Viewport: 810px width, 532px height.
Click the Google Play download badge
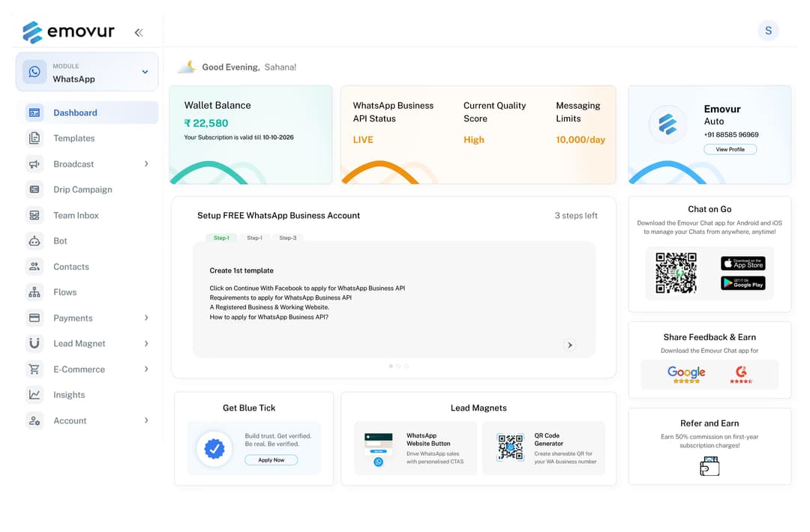point(742,282)
